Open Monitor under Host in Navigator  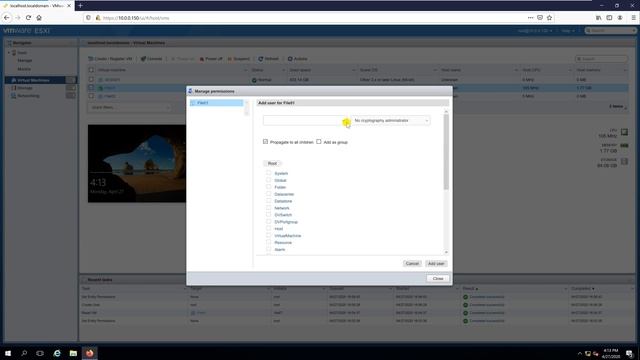pyautogui.click(x=24, y=69)
